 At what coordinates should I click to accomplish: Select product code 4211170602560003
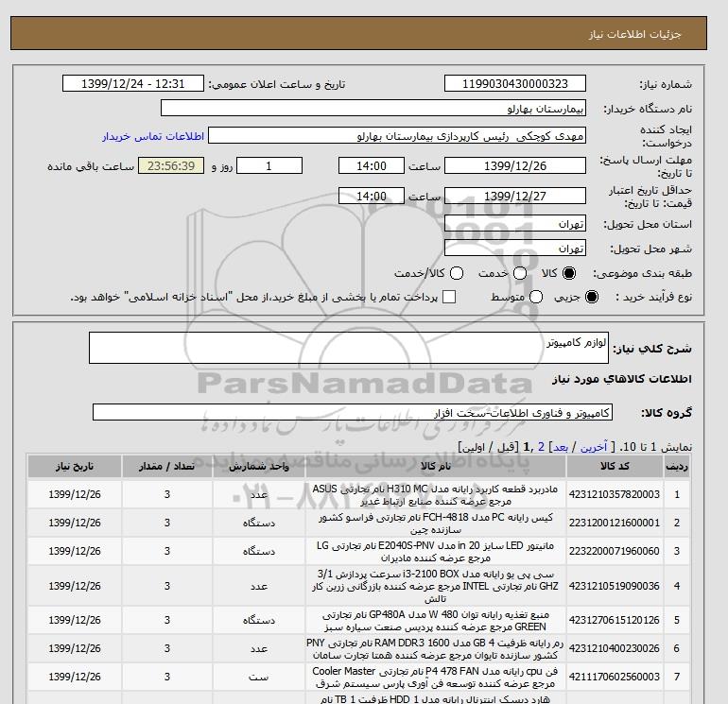pyautogui.click(x=615, y=677)
